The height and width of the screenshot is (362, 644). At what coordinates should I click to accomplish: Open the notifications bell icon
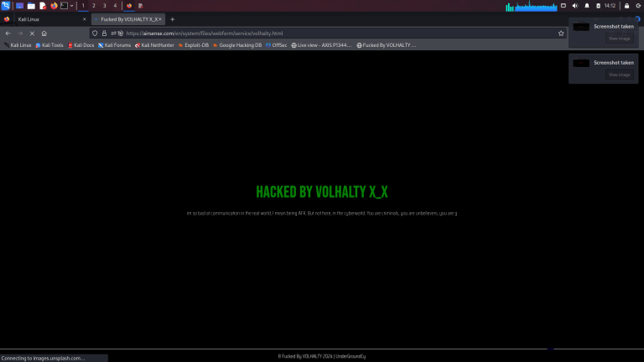click(x=587, y=6)
